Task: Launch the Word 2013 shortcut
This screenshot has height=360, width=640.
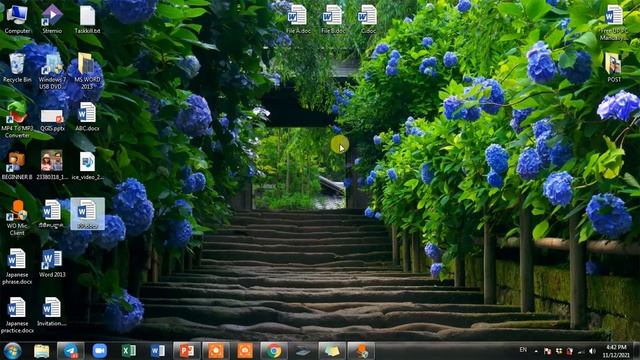Action: pyautogui.click(x=52, y=263)
